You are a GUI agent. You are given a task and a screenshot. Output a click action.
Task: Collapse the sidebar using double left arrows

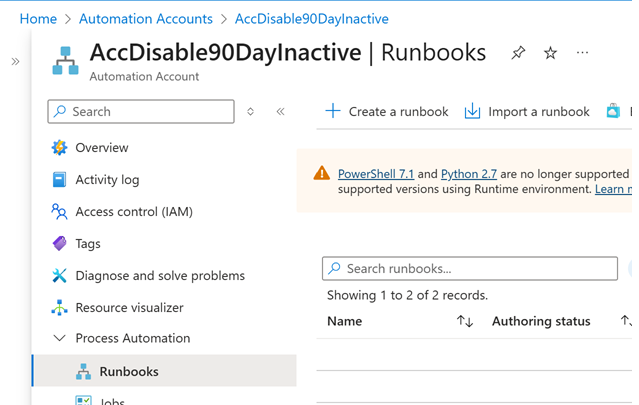(x=280, y=111)
